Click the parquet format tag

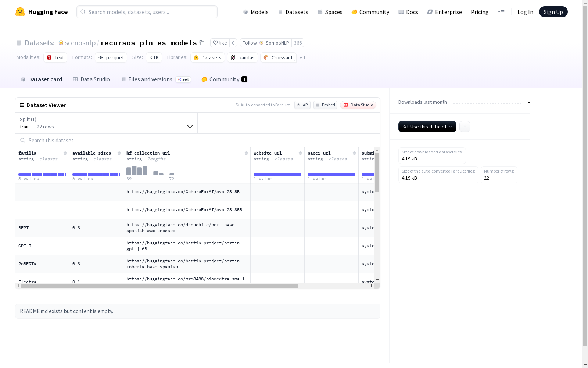[111, 57]
